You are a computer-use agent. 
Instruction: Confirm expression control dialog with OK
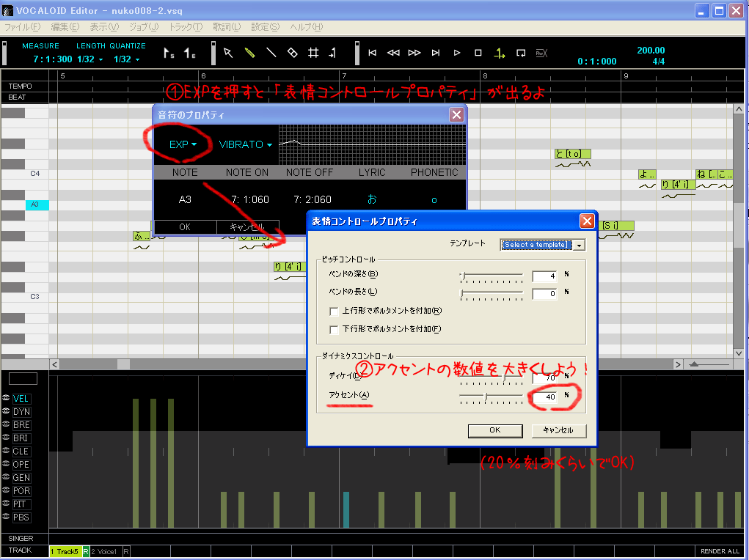tap(495, 430)
